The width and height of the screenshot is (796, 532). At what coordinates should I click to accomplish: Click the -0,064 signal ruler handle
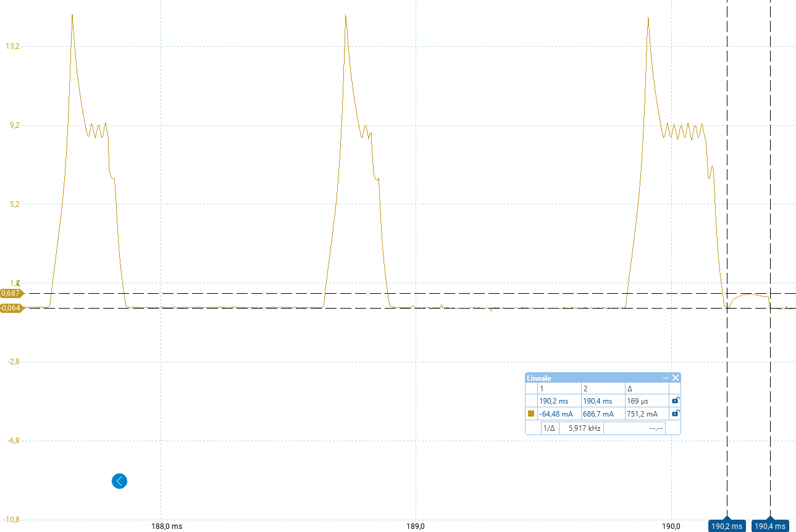pyautogui.click(x=11, y=308)
